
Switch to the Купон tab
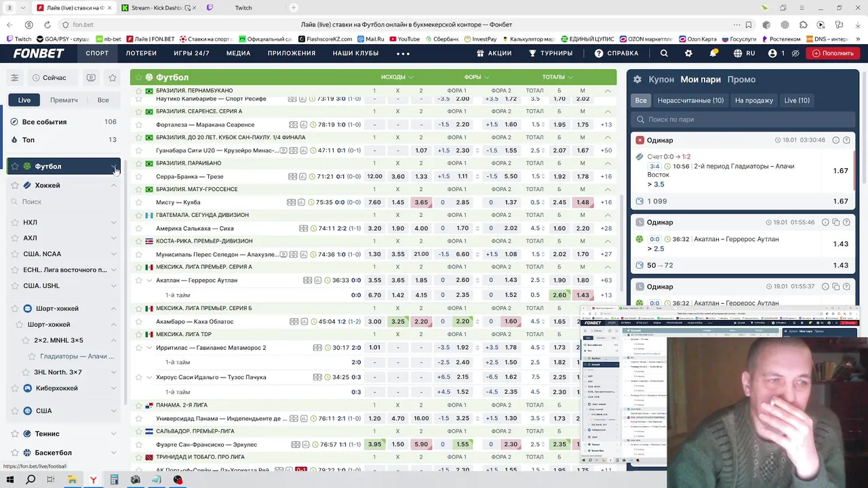tap(661, 79)
